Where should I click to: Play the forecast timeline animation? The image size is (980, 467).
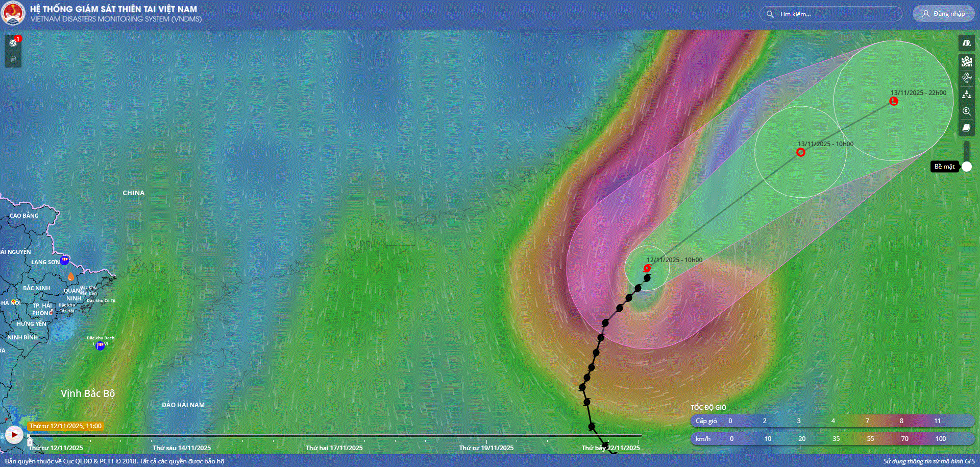pyautogui.click(x=14, y=435)
